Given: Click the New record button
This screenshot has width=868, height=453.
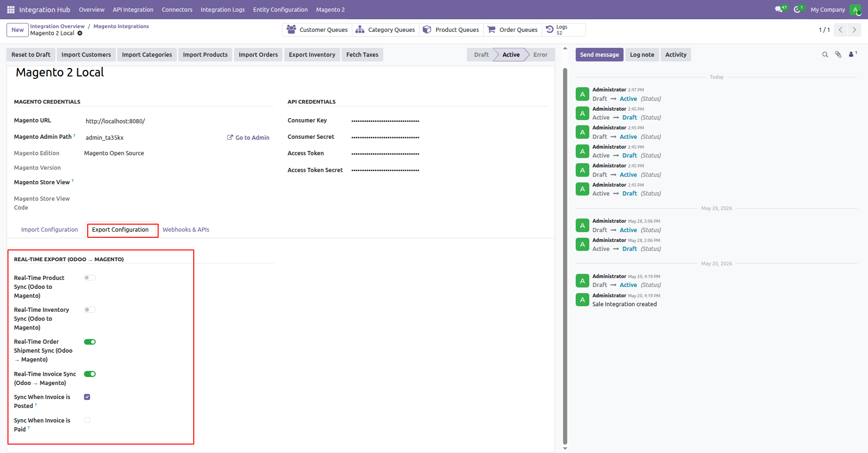Looking at the screenshot, I should tap(17, 30).
